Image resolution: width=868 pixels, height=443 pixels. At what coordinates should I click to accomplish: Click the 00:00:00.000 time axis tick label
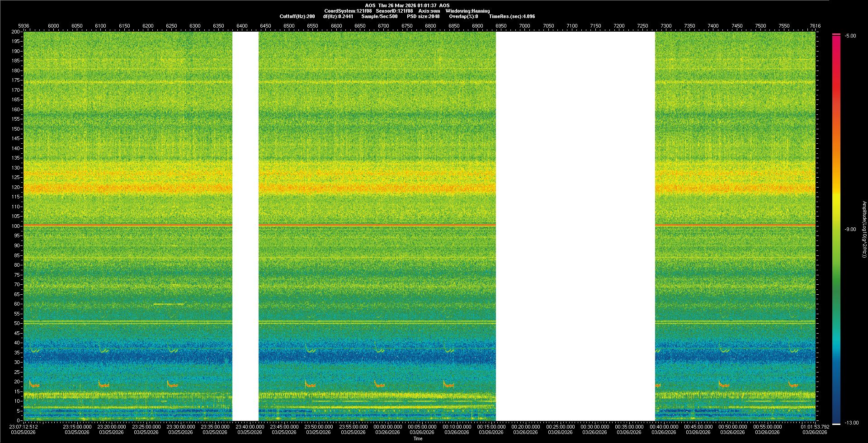[x=388, y=427]
